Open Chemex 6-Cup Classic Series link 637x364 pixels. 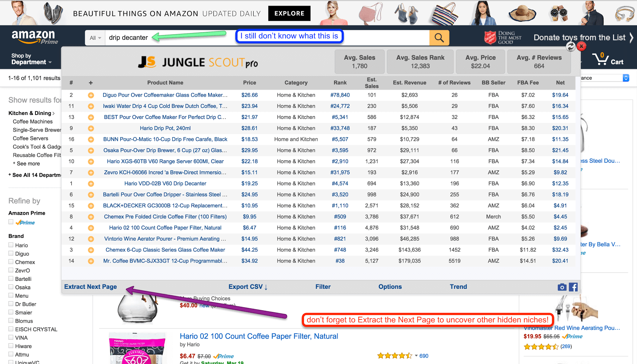pos(165,250)
